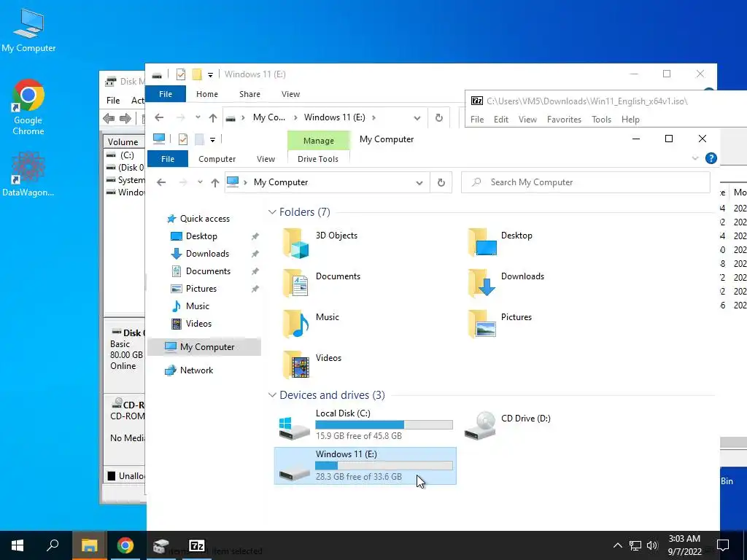Go back in My Computer window

pyautogui.click(x=161, y=182)
